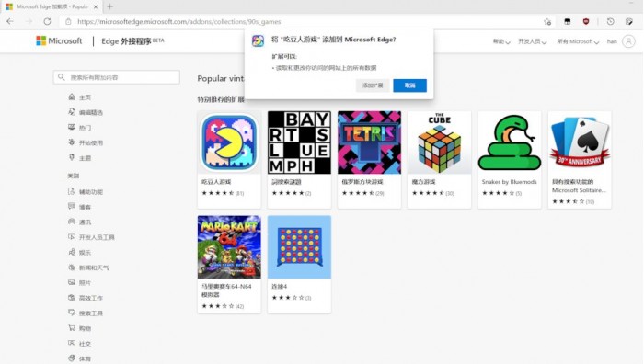
Task: Click the lock icon in the address bar
Action: [x=68, y=22]
